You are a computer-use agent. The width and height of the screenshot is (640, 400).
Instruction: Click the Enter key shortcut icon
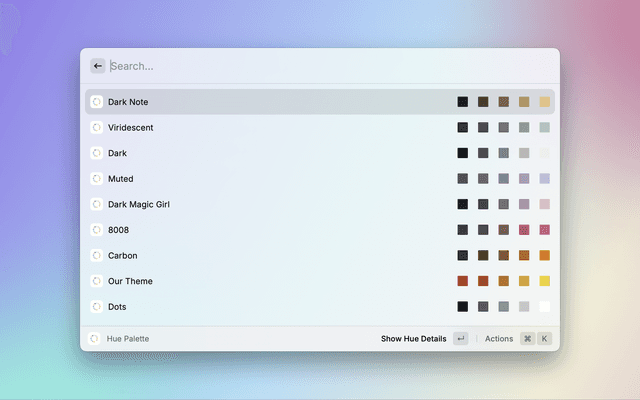460,339
